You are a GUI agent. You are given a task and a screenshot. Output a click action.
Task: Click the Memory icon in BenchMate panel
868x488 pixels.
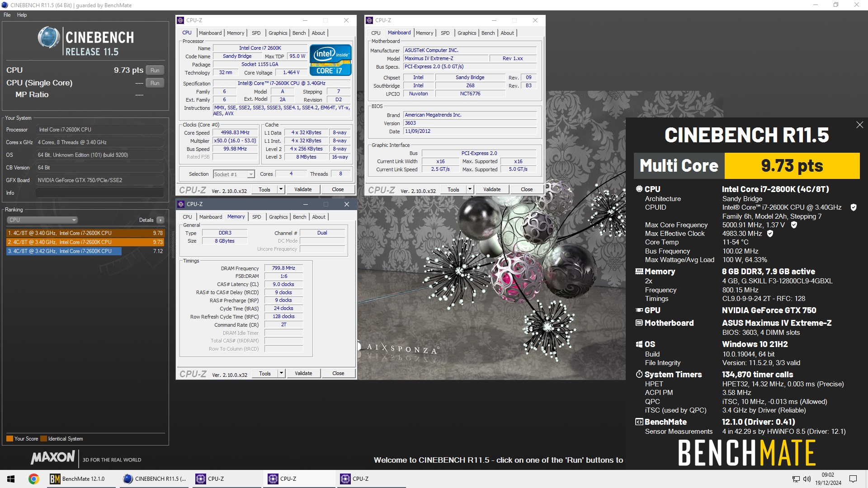click(x=639, y=272)
